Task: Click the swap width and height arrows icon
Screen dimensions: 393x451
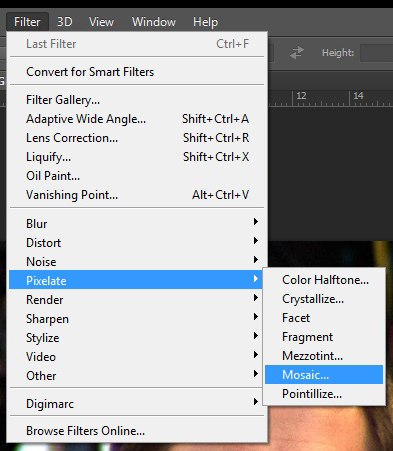Action: 296,53
